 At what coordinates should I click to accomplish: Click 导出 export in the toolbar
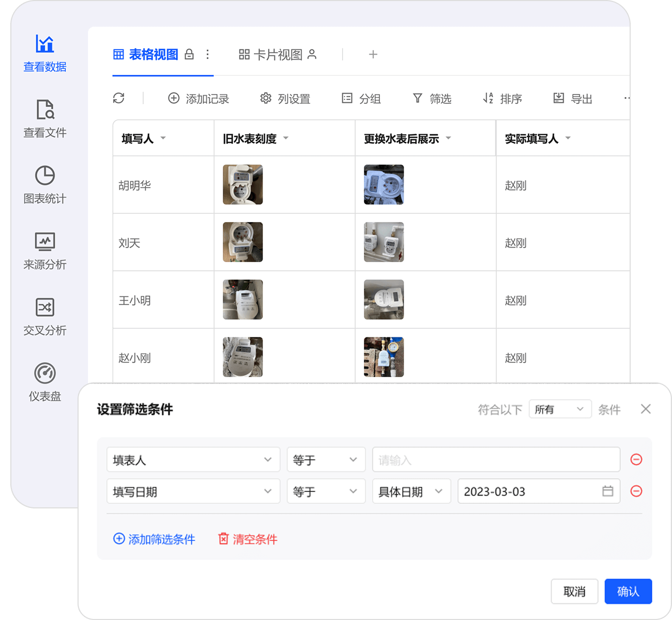pos(573,99)
